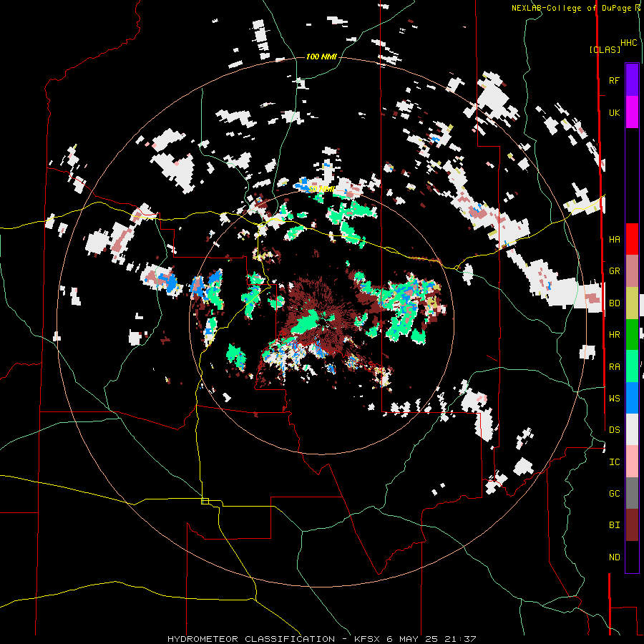The height and width of the screenshot is (644, 644).
Task: Click the IC legend label
Action: [614, 462]
